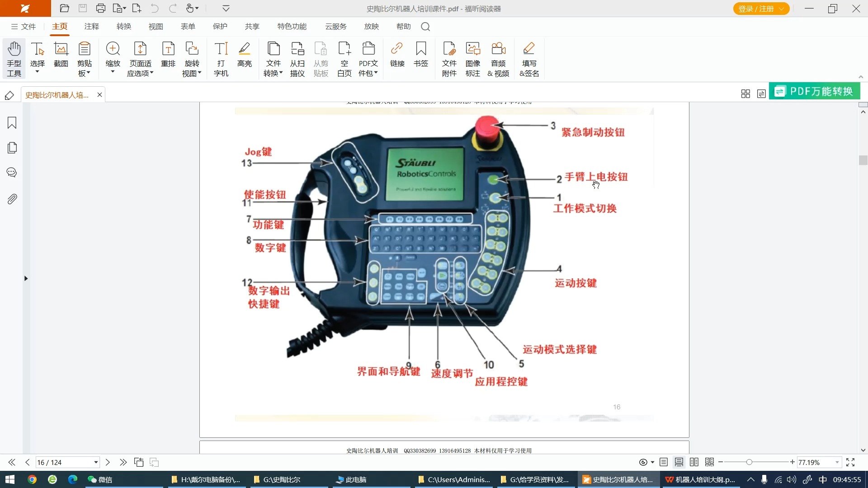Open PDF portfolio (PDF文件包) dropdown
Viewport: 868px width, 488px height.
(368, 59)
